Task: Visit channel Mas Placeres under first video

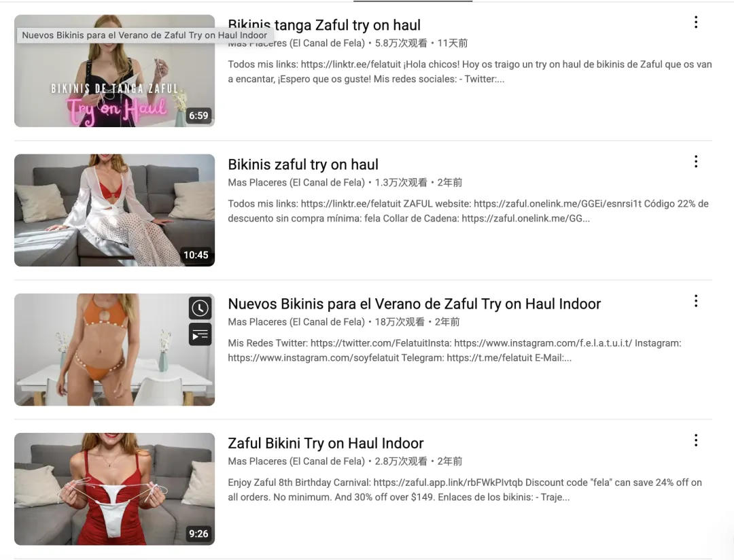Action: pyautogui.click(x=296, y=43)
